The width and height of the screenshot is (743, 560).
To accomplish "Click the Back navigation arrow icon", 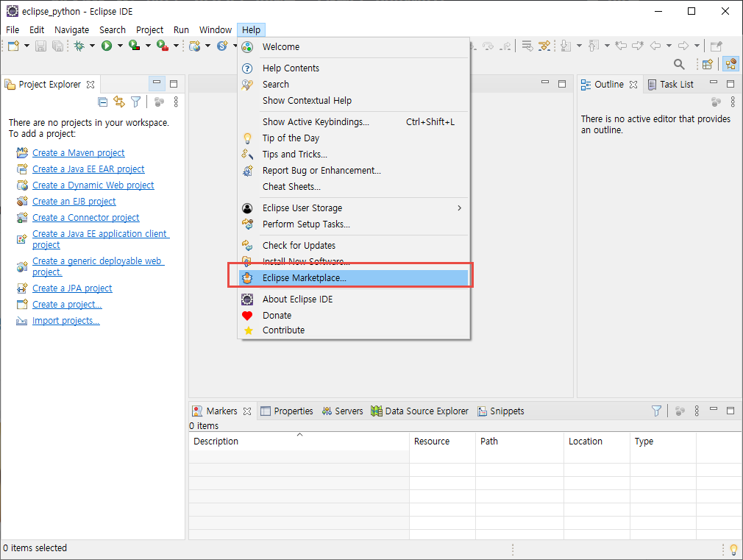I will [655, 46].
